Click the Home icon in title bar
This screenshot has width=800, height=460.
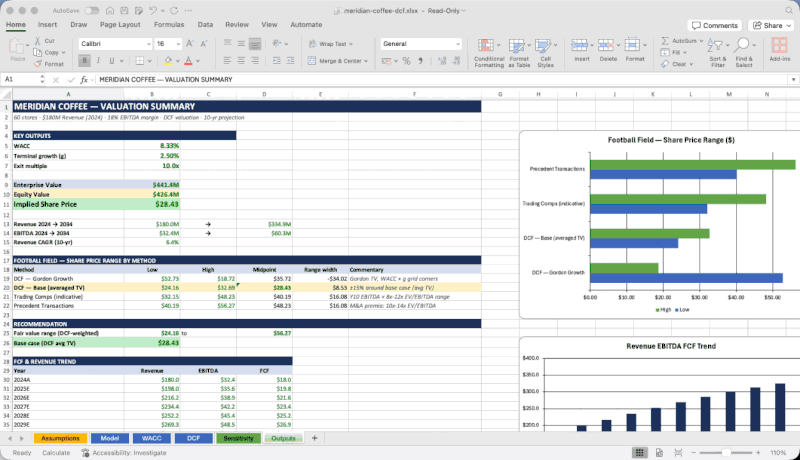[x=110, y=10]
